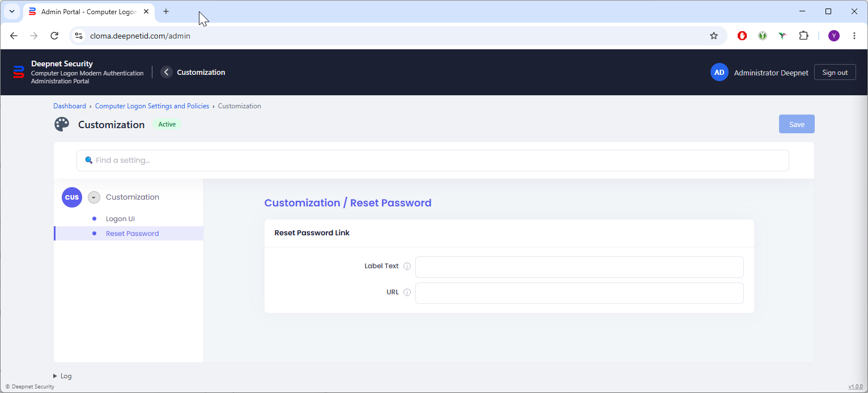Click the info icon next to Label Text
Screen dimensions: 868x393
tap(407, 267)
